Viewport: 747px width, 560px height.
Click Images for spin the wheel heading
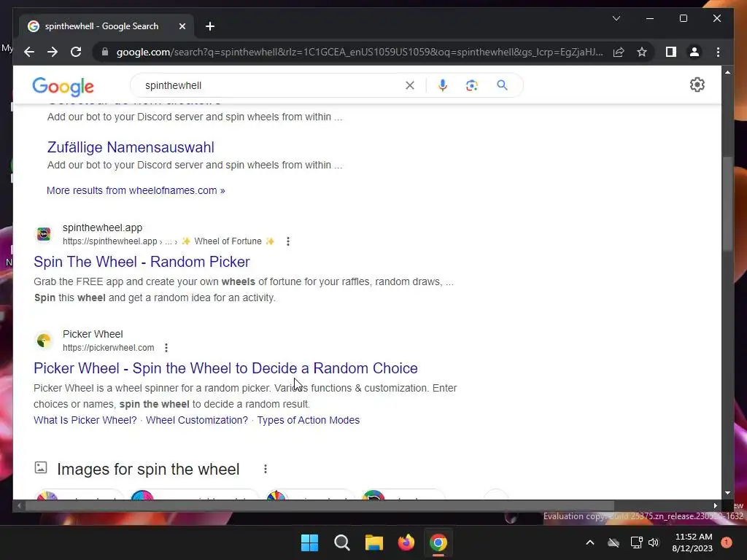[148, 469]
